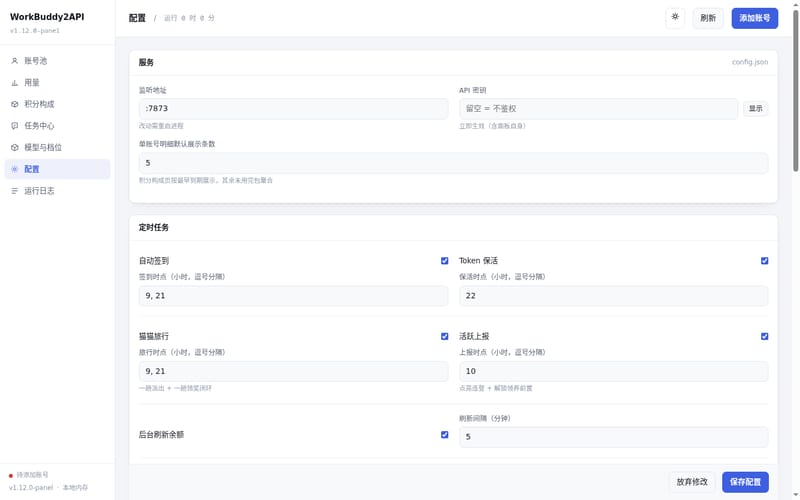View 运行日志 page
The width and height of the screenshot is (800, 500).
pyautogui.click(x=57, y=191)
